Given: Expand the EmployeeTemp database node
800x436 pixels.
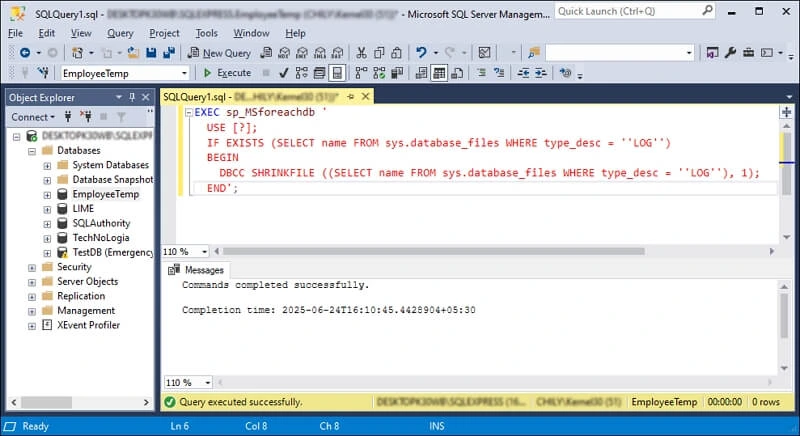Looking at the screenshot, I should point(47,195).
